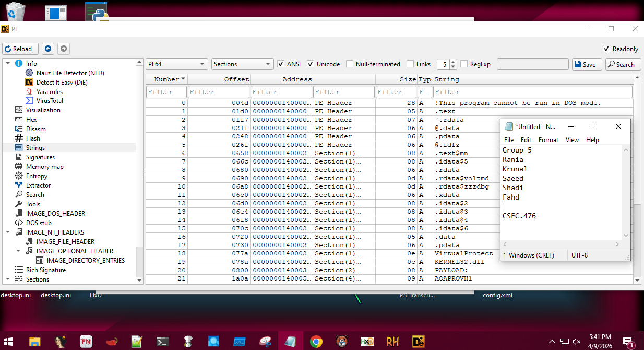
Task: Increase the minimum string length stepper
Action: (x=453, y=62)
